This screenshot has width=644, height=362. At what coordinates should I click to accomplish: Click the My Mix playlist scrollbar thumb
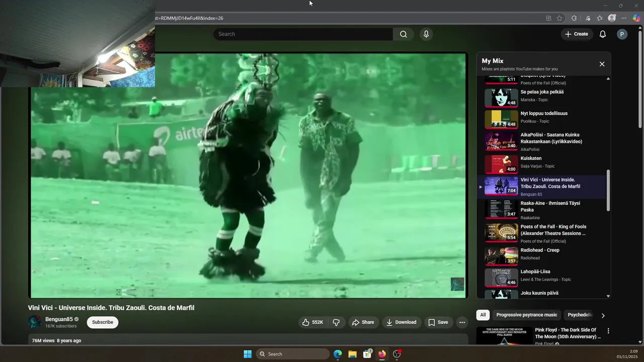608,190
